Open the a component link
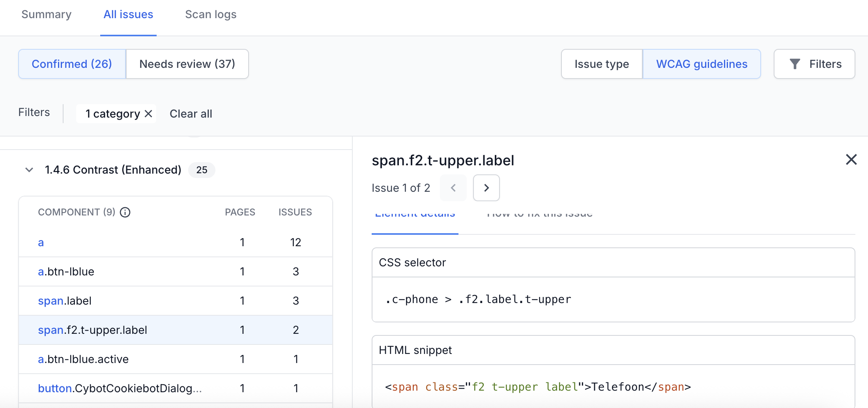 tap(41, 242)
